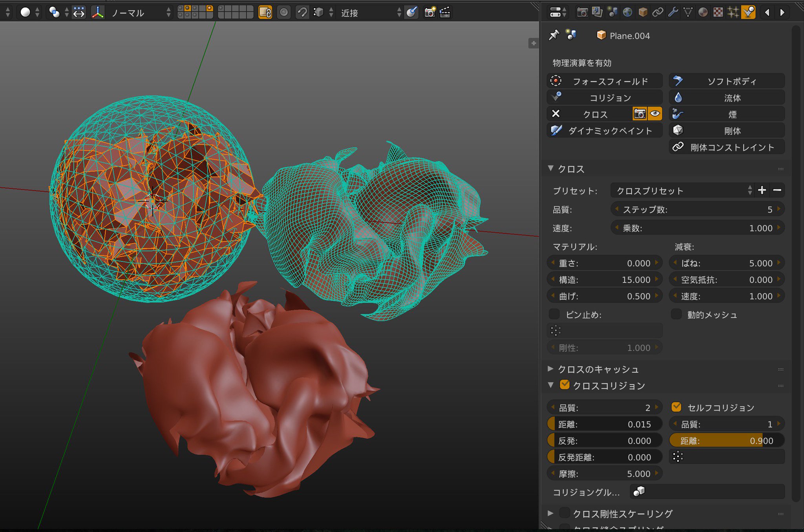Viewport: 804px width, 532px height.
Task: Uncheck the セルフコリジョン checkbox
Action: tap(676, 407)
